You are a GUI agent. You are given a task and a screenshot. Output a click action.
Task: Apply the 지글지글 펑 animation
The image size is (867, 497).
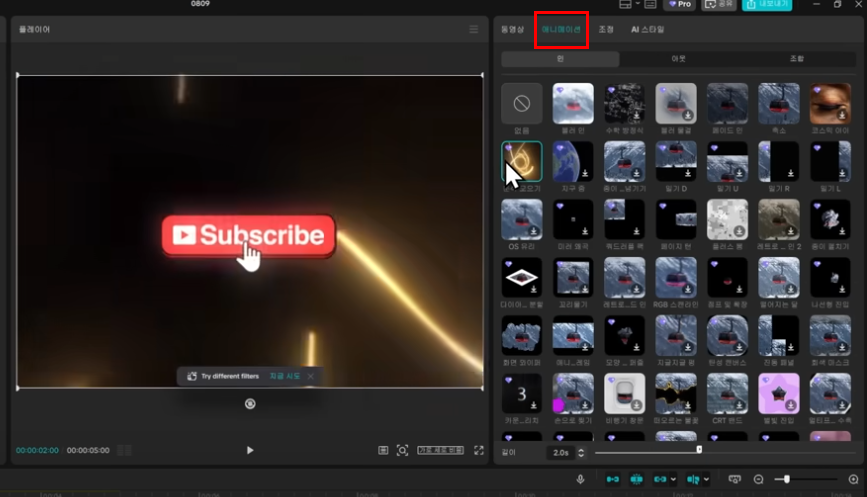click(x=676, y=336)
